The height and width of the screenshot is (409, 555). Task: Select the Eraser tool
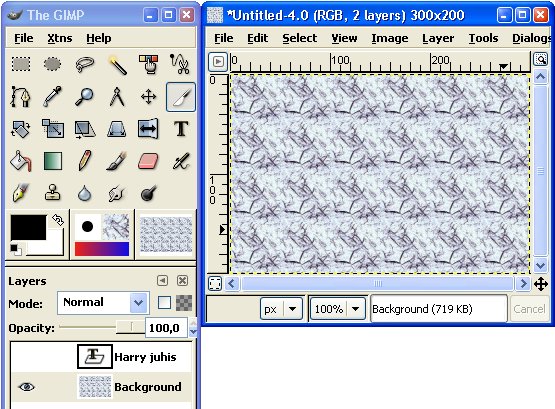[x=148, y=161]
